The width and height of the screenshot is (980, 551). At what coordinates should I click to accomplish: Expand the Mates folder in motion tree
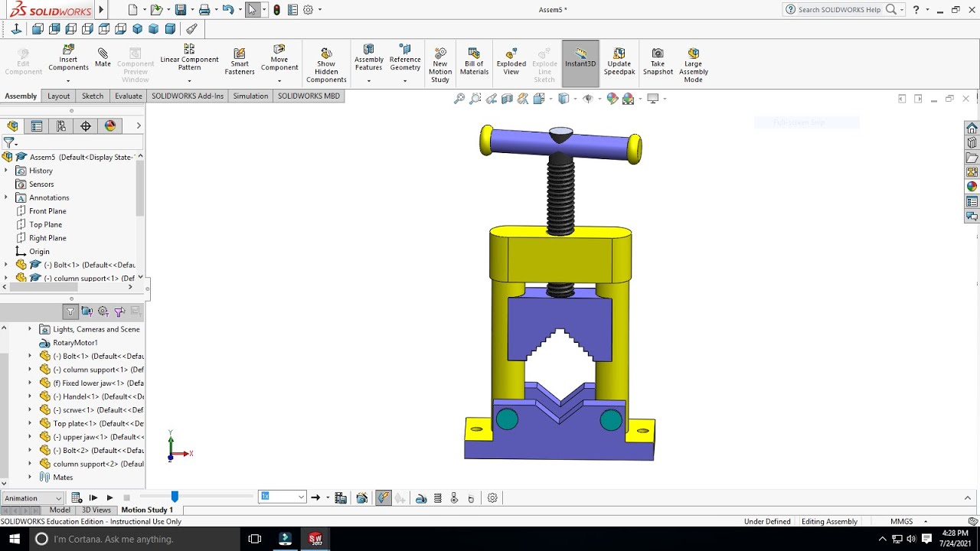click(x=30, y=477)
